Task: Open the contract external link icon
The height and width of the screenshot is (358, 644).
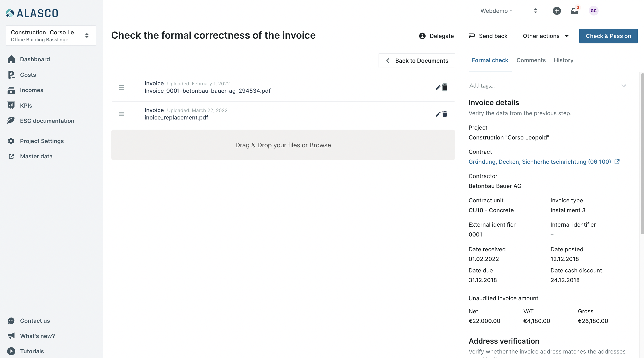Action: point(617,162)
